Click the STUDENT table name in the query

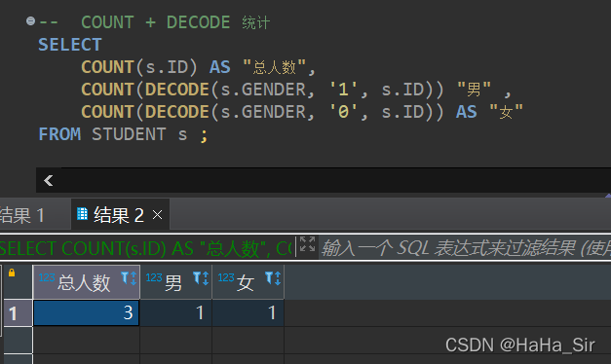[x=129, y=134]
